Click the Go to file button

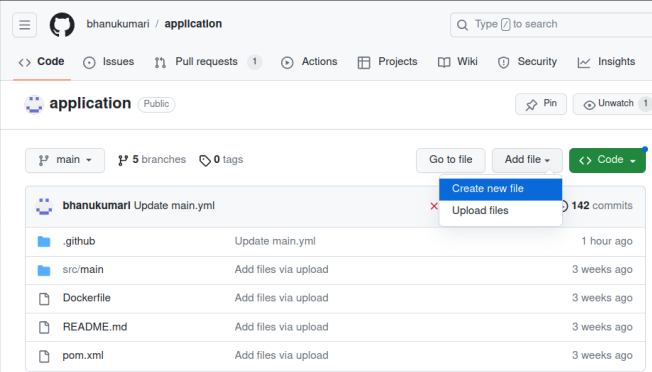click(x=450, y=160)
